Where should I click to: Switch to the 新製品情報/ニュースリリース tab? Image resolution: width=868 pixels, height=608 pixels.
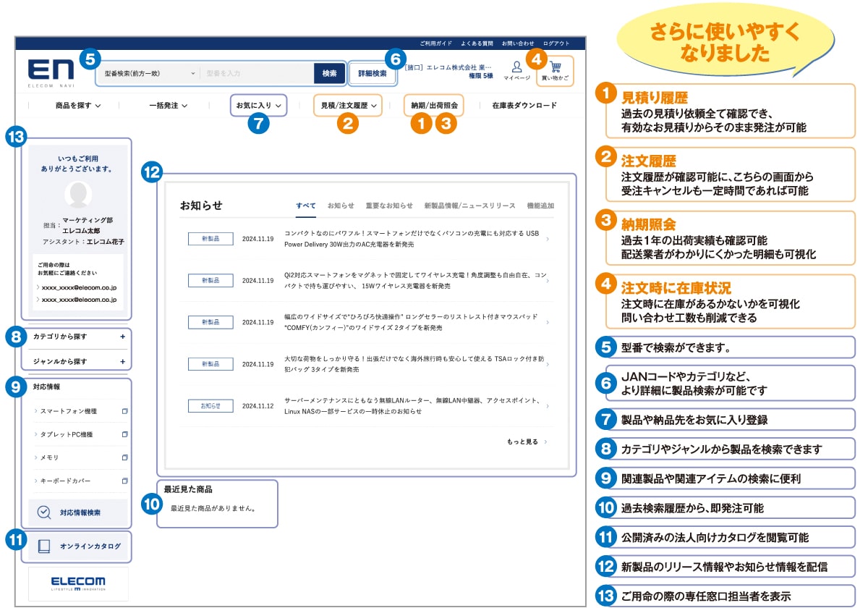tap(469, 206)
